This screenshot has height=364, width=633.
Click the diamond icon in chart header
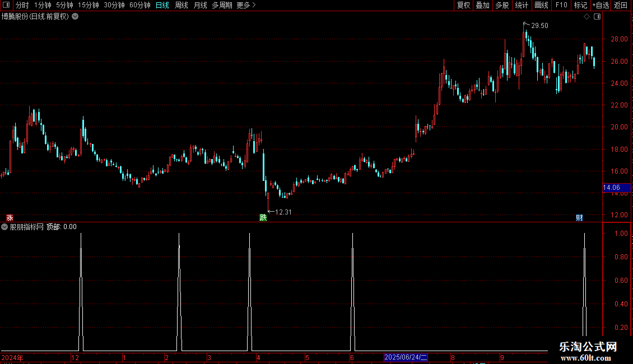pyautogui.click(x=587, y=17)
